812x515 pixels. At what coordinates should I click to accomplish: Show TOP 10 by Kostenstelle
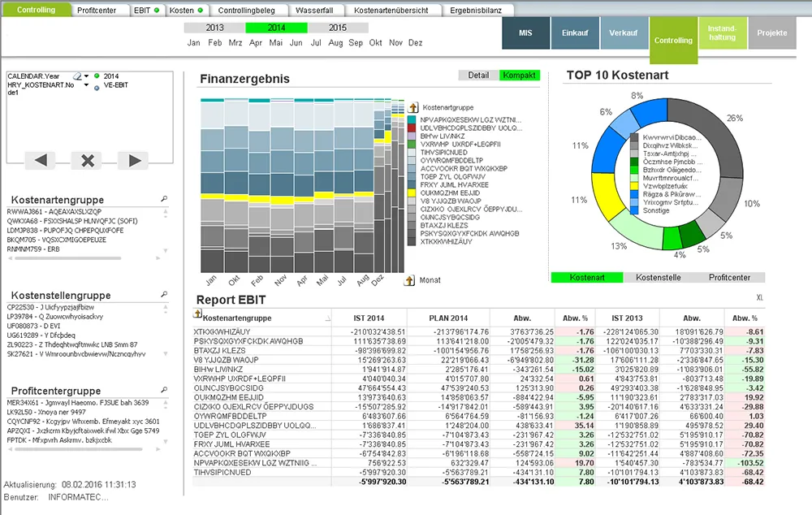pos(659,277)
